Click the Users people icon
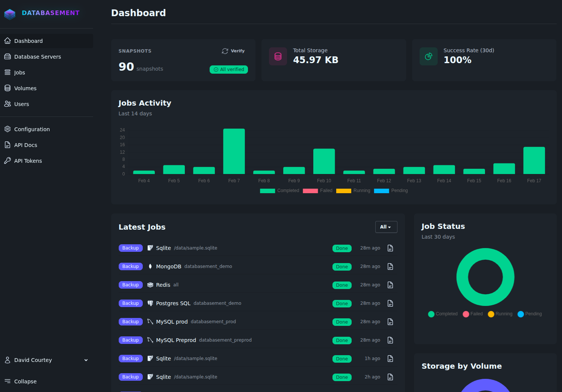This screenshot has width=562, height=392. [x=8, y=104]
